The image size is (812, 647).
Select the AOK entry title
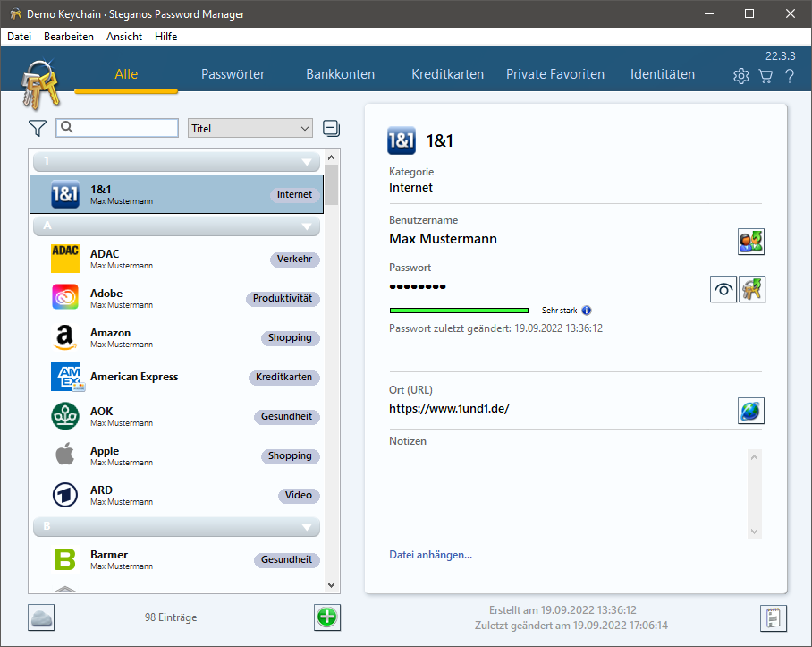click(102, 412)
